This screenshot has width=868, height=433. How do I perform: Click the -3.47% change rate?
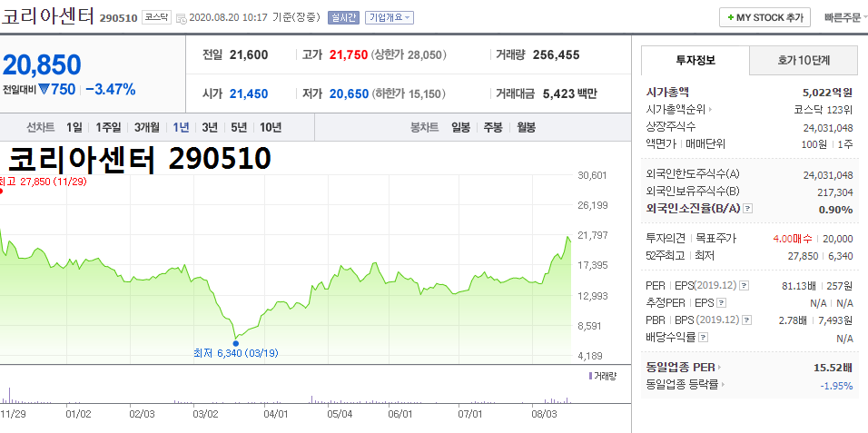(x=110, y=89)
